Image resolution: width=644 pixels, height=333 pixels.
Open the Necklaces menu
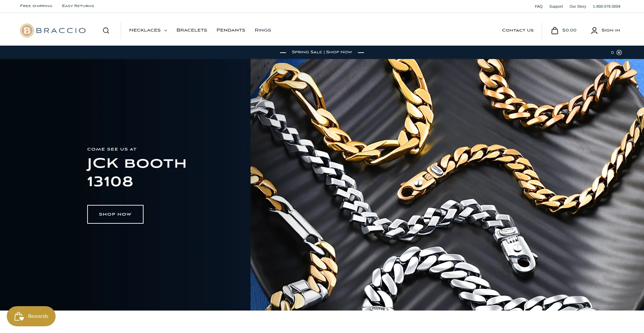[145, 30]
